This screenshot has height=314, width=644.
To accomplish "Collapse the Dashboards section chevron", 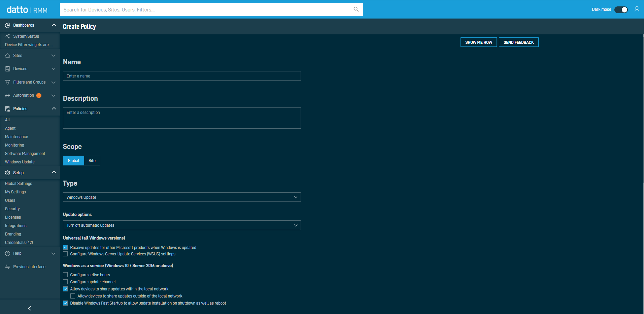I will pos(54,25).
